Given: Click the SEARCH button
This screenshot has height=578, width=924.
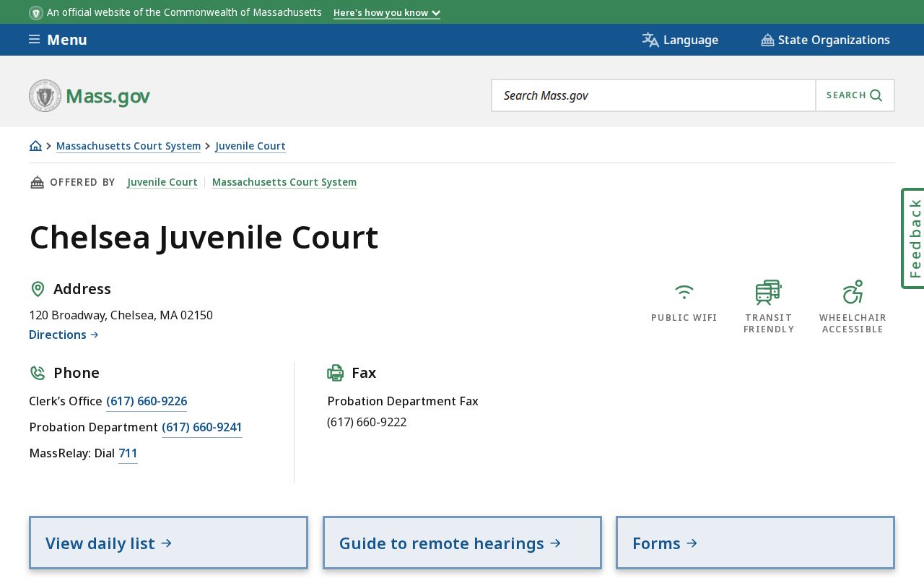Looking at the screenshot, I should point(855,95).
